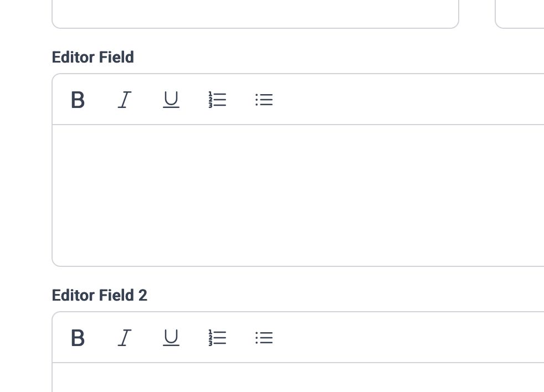Click empty toolbar space in Editor Field
This screenshot has height=392, width=544.
(409, 100)
